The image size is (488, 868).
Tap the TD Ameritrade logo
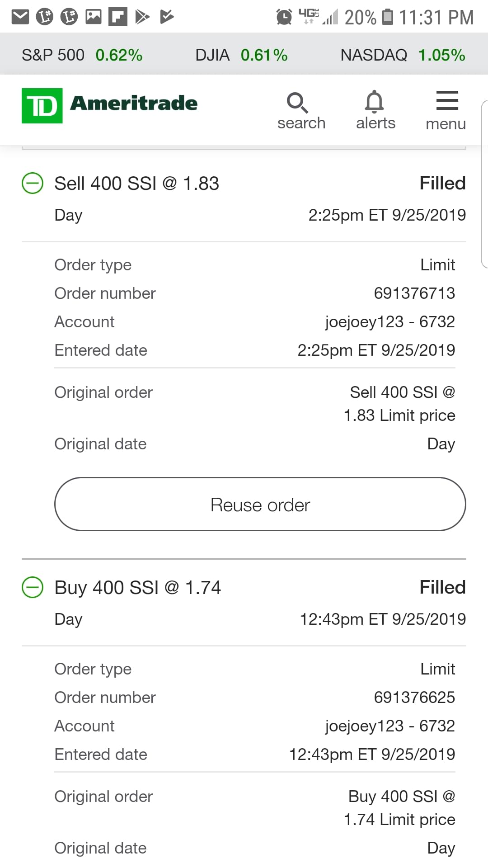(110, 105)
